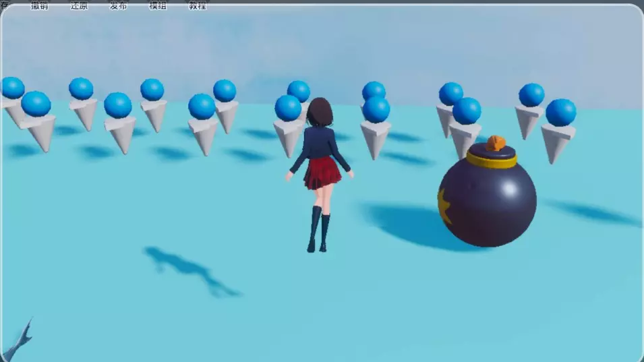
Task: Click the yellow band around bomb's top
Action: point(491,160)
